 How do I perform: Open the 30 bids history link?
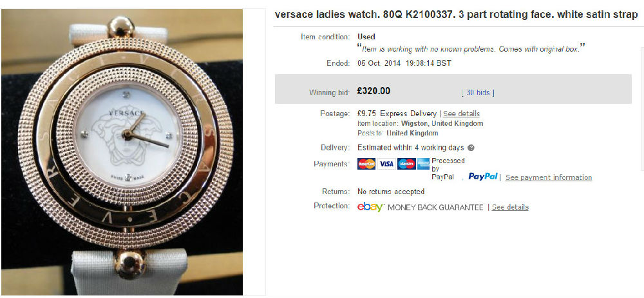pyautogui.click(x=478, y=93)
